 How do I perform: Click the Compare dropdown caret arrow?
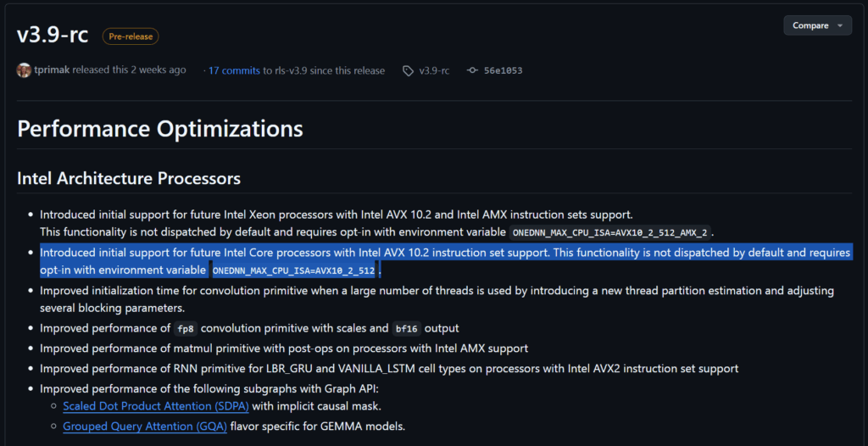(x=840, y=25)
